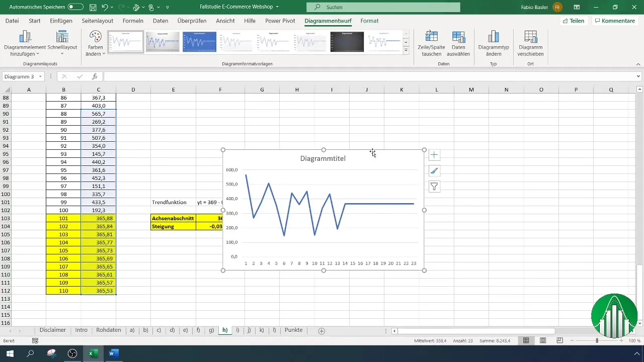644x362 pixels.
Task: Open the Daten ribbon tab
Action: coord(160,21)
